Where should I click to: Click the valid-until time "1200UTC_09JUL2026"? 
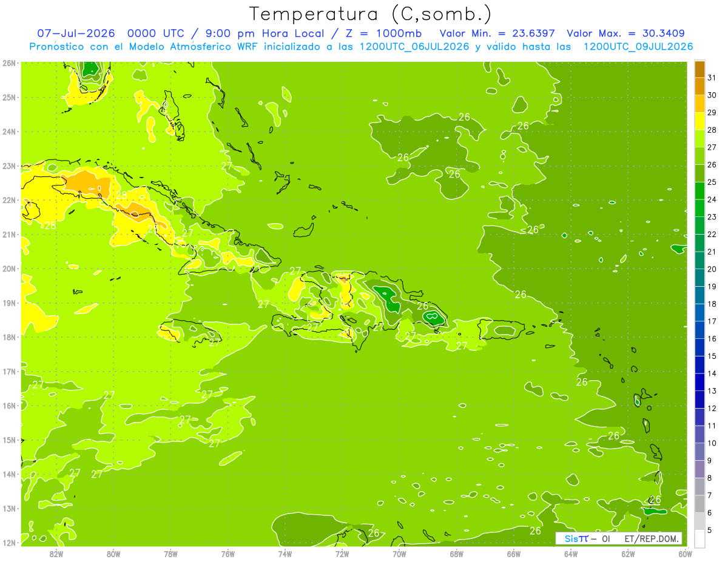coord(638,47)
